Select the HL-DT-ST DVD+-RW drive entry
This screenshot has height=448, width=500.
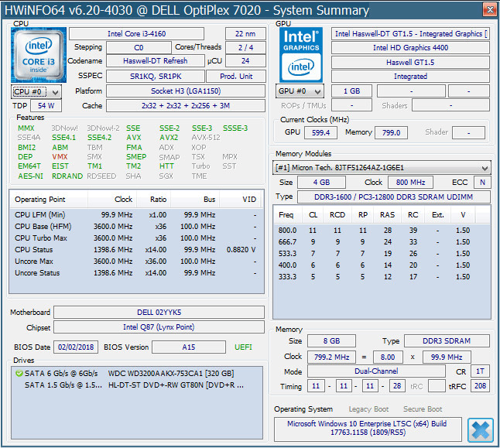136,385
